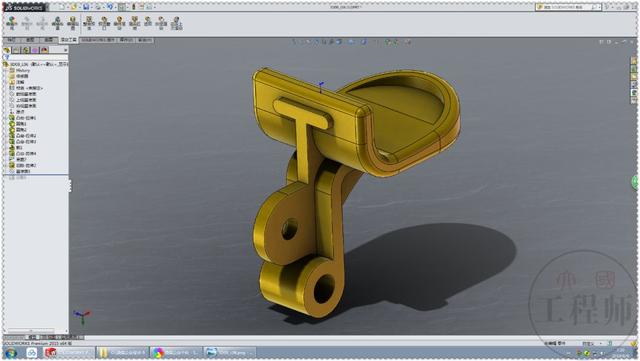Select the 基准面1 item in tree
The image size is (640, 361).
click(22, 171)
